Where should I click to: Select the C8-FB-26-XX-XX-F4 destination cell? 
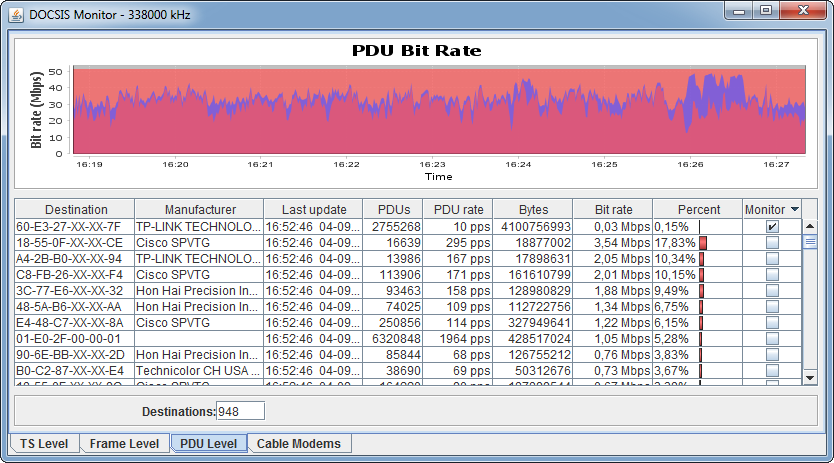(x=74, y=275)
